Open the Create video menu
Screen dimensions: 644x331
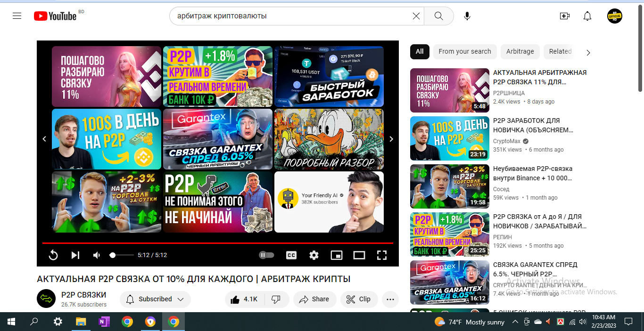564,16
